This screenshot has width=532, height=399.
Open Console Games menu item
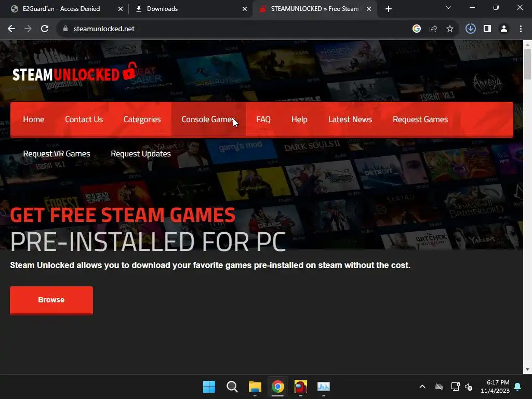tap(208, 119)
